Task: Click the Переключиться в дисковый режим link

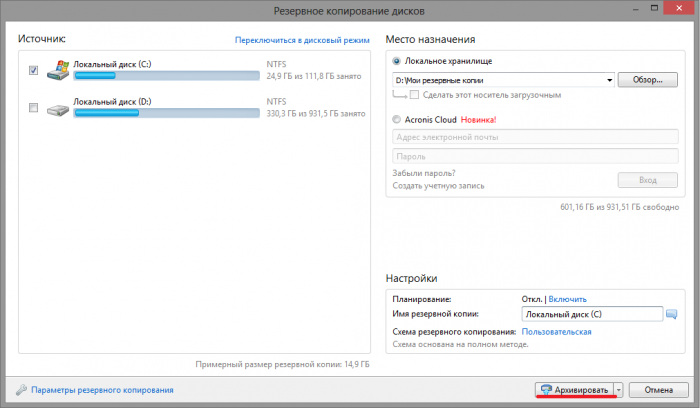Action: [x=302, y=40]
